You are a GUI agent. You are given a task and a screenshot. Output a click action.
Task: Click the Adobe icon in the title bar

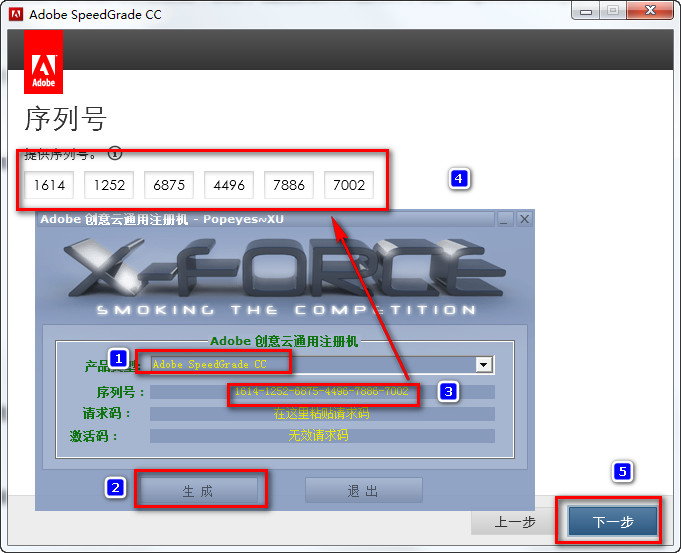pos(16,14)
